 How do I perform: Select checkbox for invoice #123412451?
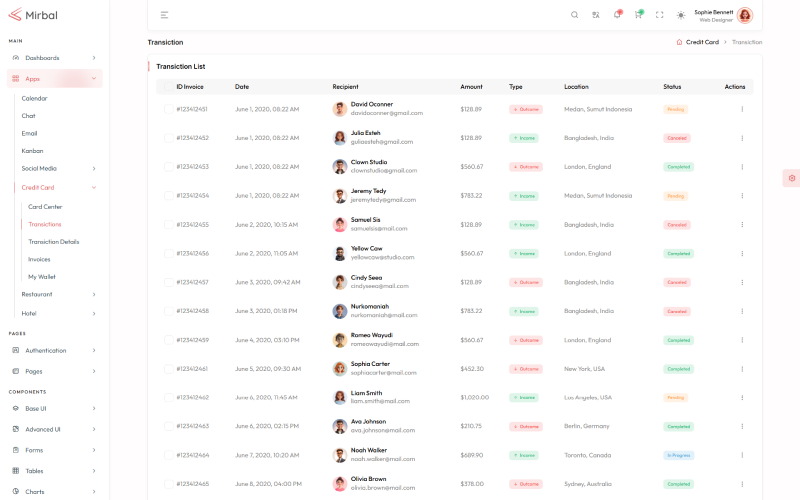pos(168,110)
